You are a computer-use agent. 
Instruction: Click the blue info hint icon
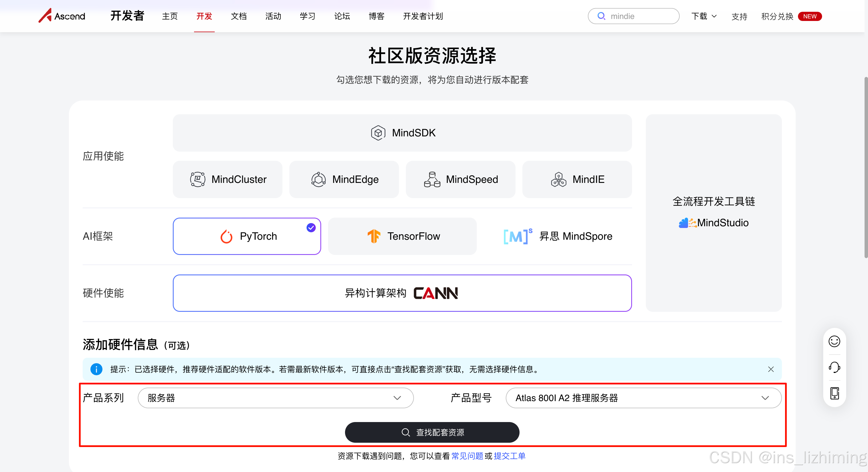(x=96, y=369)
